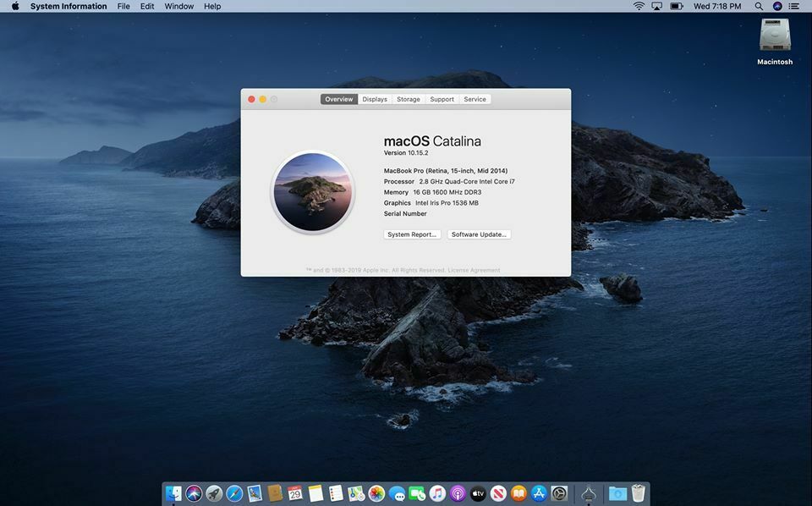Click the MacBook Pro model text
Screen dimensions: 812x506
coord(446,170)
